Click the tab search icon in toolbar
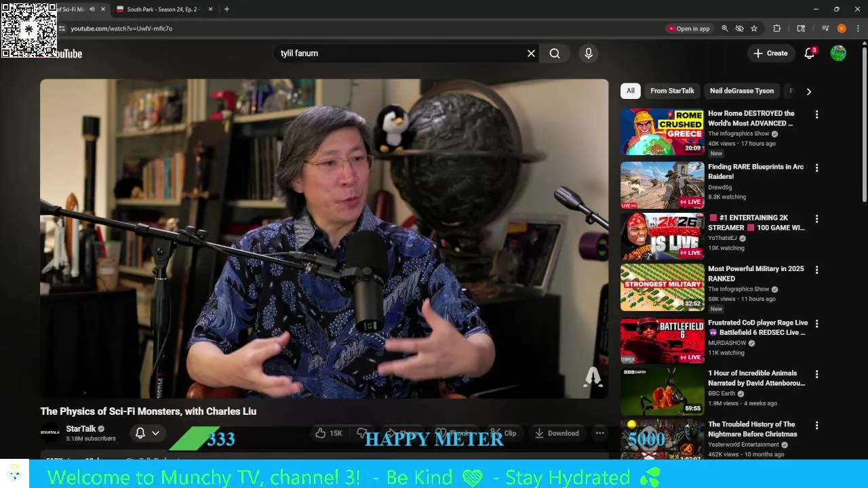Viewport: 868px width, 488px height. point(801,28)
